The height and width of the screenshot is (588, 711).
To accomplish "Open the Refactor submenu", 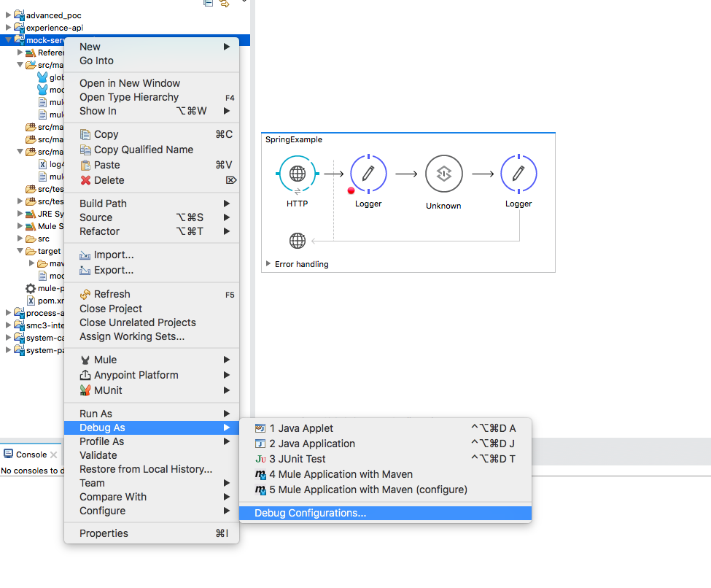I will [152, 231].
